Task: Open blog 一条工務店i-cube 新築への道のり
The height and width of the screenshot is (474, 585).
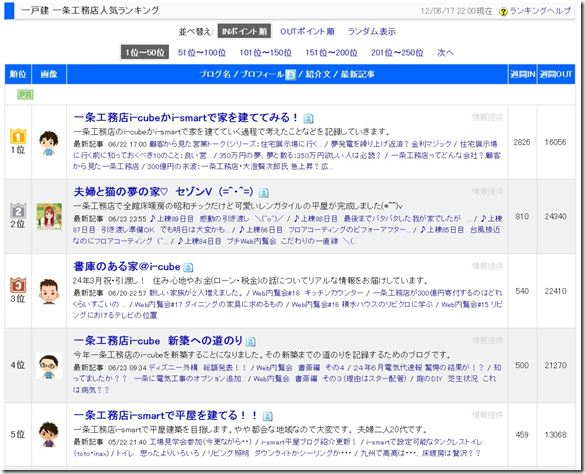Action: tap(158, 341)
